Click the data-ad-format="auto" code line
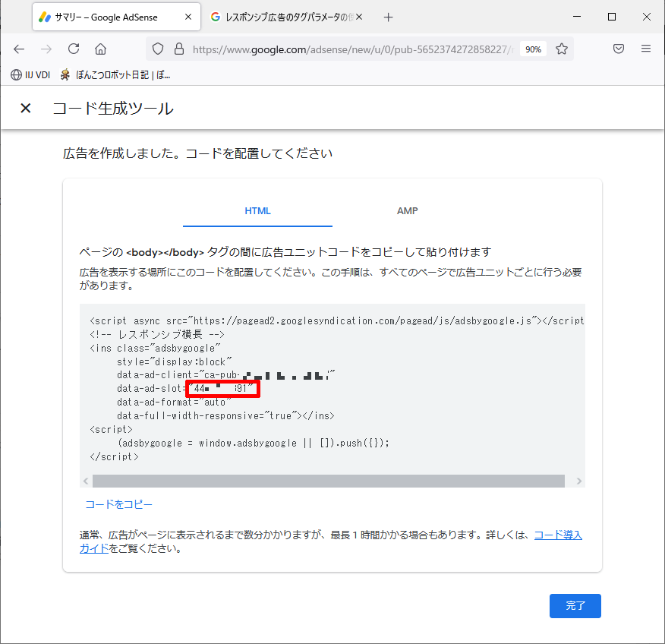Screen dimensions: 665x644 click(x=174, y=402)
